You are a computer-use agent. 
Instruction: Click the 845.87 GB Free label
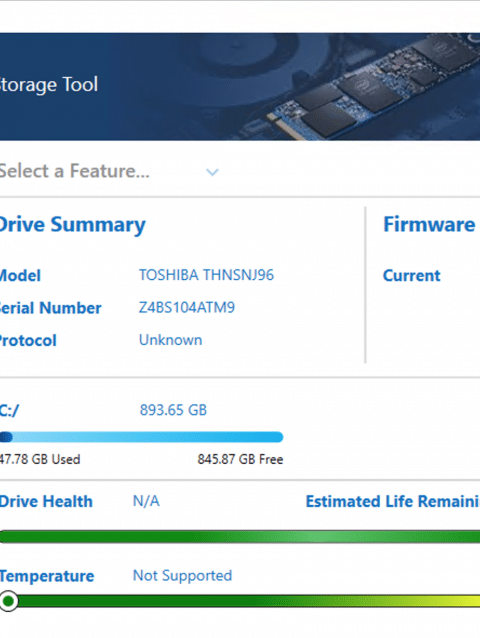240,459
